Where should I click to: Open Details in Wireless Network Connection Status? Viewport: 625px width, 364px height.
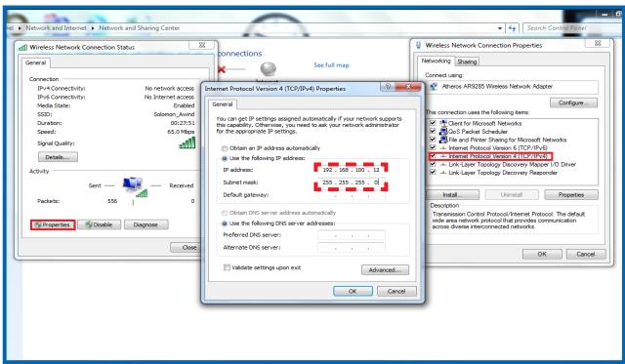click(x=58, y=157)
